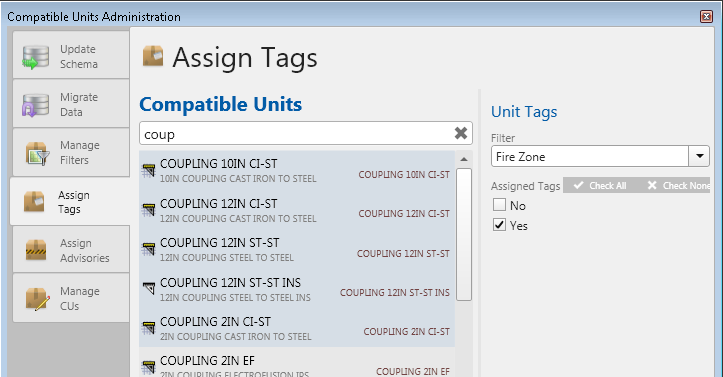Switch to the Assign Tags tab
Screen dimensions: 723x377
point(70,202)
